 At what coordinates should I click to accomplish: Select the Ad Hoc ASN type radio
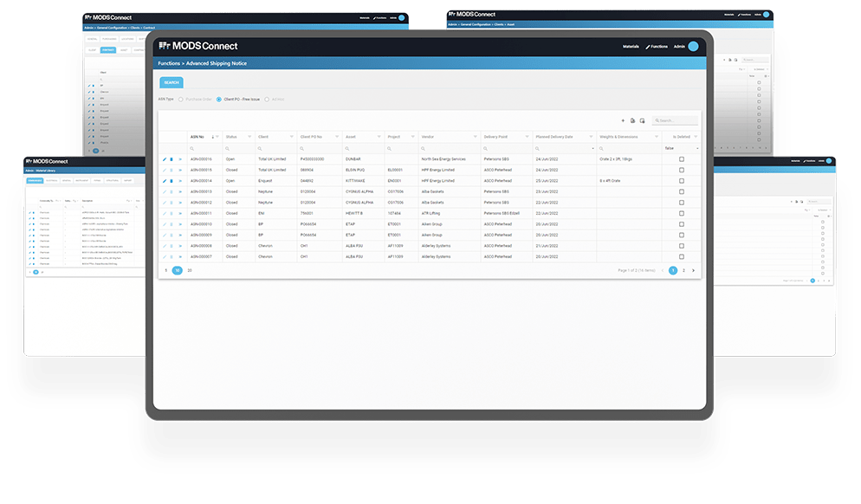[x=267, y=100]
